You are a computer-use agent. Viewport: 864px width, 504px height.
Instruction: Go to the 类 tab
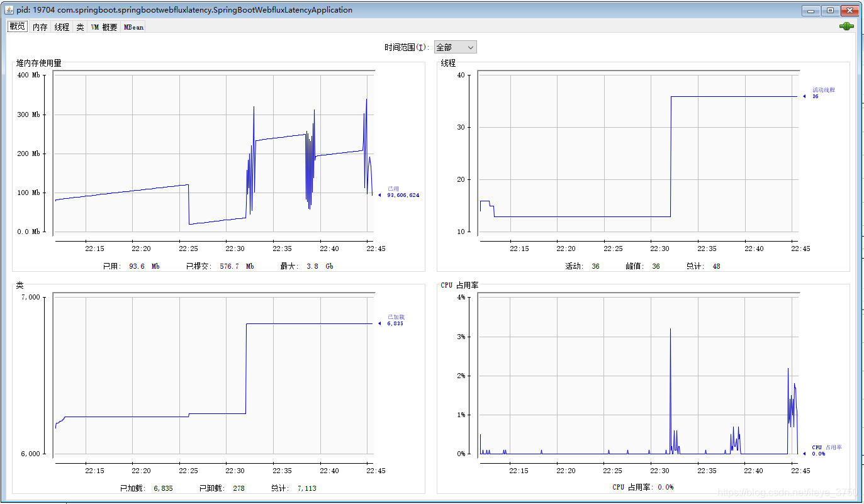click(80, 27)
